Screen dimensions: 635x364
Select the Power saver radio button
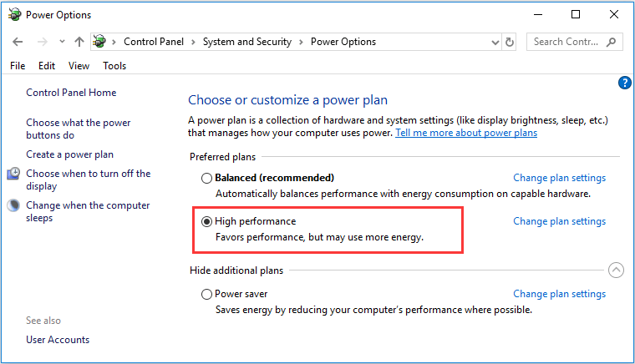(x=206, y=294)
